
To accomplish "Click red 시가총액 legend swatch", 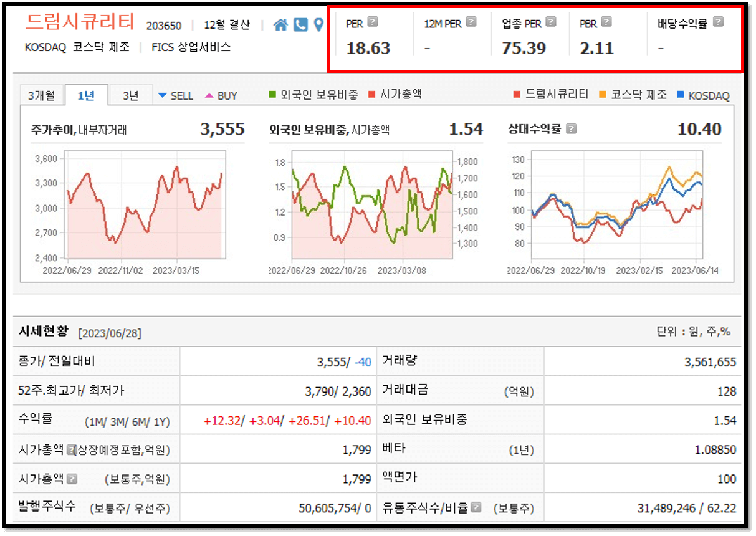I will tap(372, 95).
